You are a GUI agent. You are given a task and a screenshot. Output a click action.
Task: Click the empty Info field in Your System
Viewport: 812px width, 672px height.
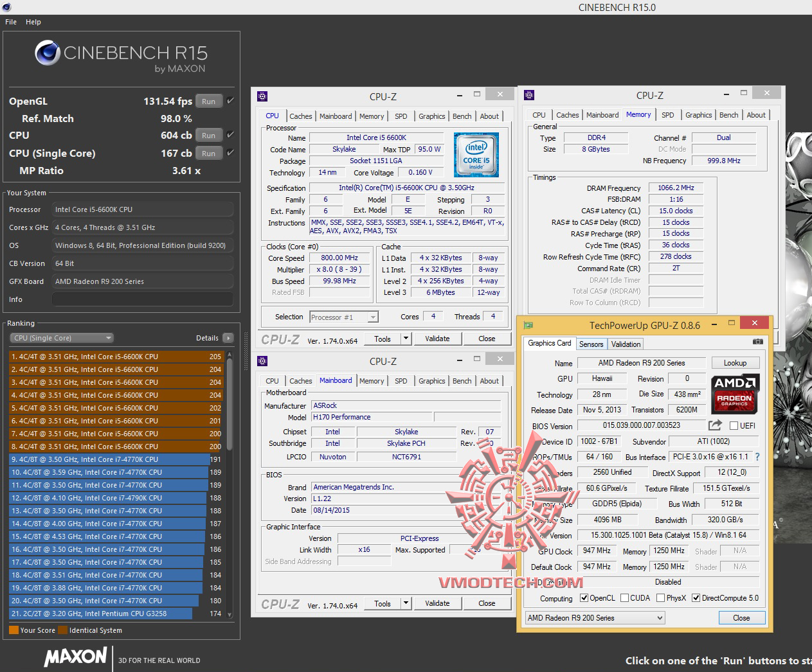(143, 299)
